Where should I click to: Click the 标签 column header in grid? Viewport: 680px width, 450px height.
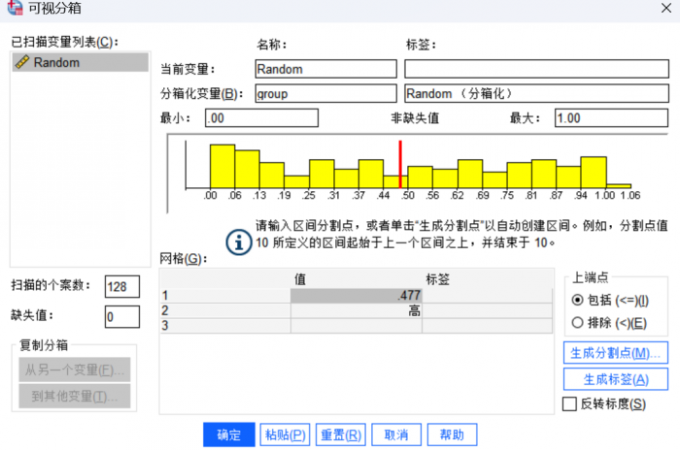click(438, 279)
